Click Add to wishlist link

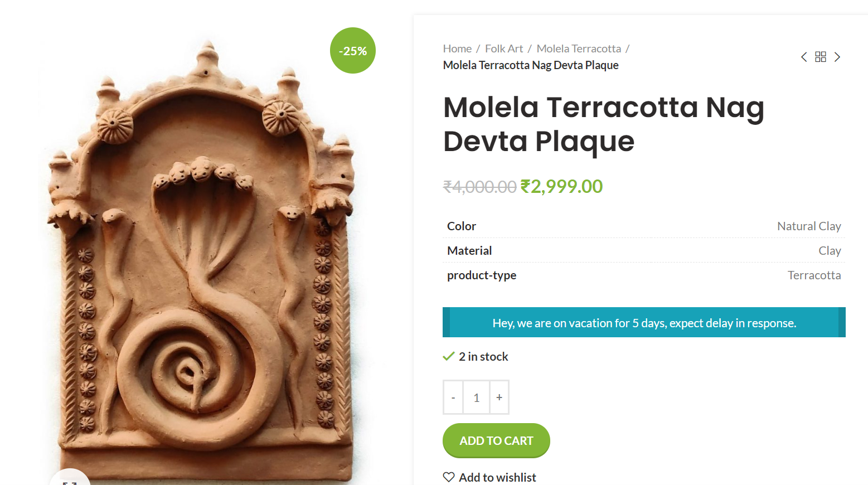[497, 477]
